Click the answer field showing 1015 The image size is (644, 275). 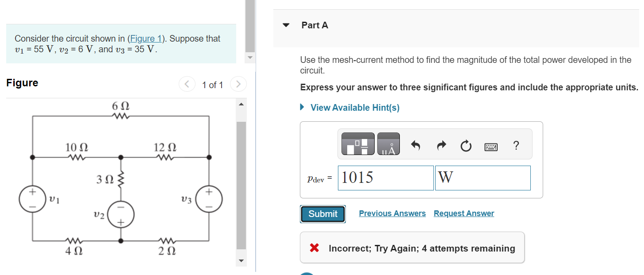(385, 177)
